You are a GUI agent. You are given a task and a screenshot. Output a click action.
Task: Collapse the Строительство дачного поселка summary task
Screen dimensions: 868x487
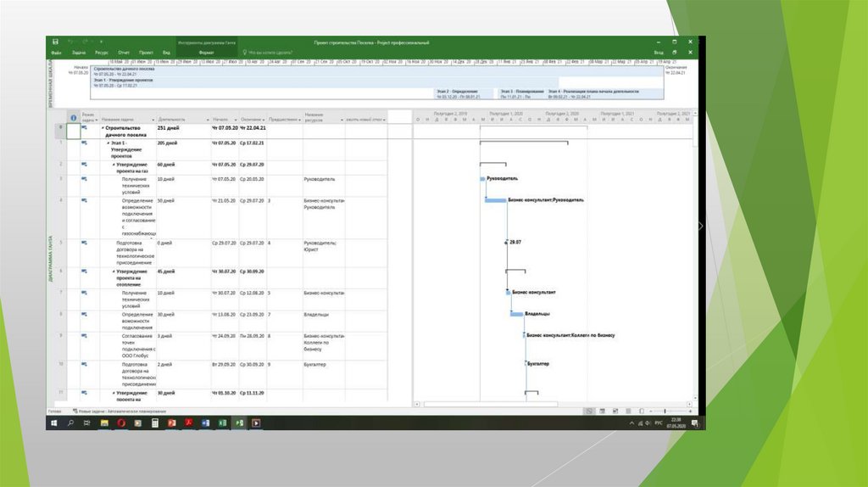click(x=103, y=127)
